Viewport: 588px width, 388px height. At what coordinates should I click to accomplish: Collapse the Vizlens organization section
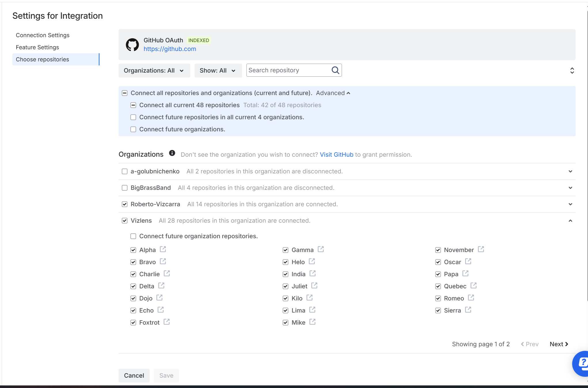[570, 221]
